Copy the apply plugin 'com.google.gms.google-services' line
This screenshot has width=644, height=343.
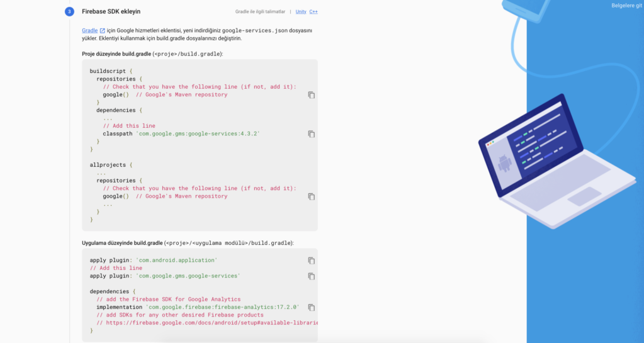pyautogui.click(x=312, y=276)
